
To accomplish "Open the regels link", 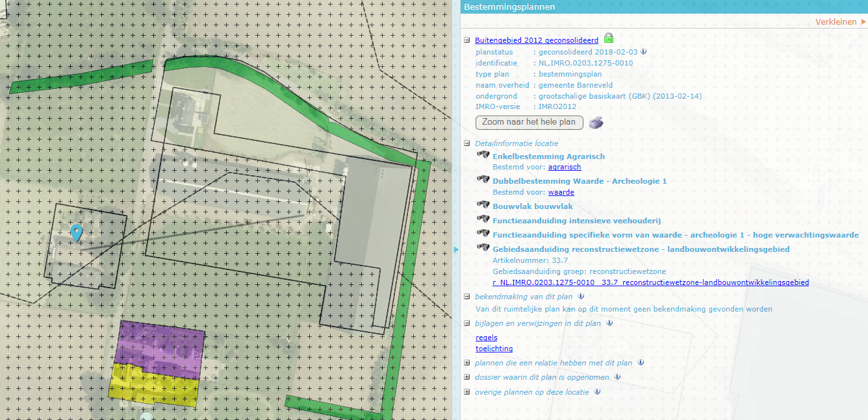I will coord(487,338).
